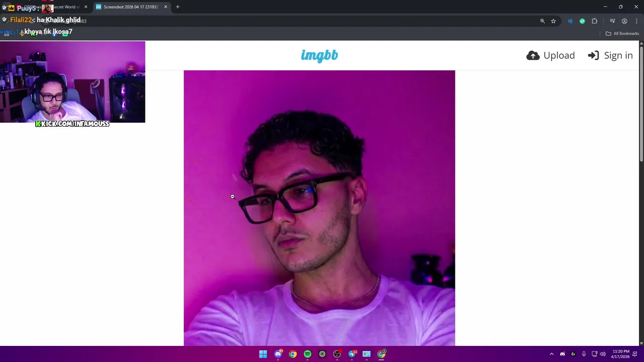Click the zoom magnifier icon in address bar

point(542,21)
